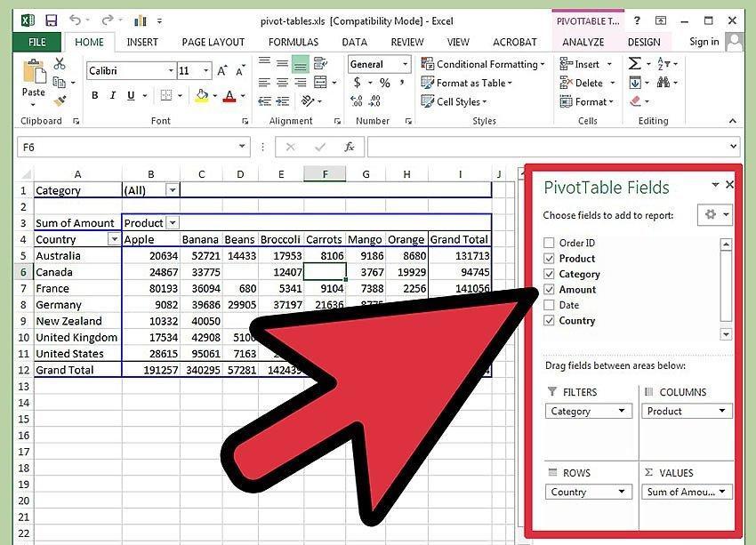The image size is (756, 545).
Task: Click the Cut scissors icon
Action: [60, 63]
